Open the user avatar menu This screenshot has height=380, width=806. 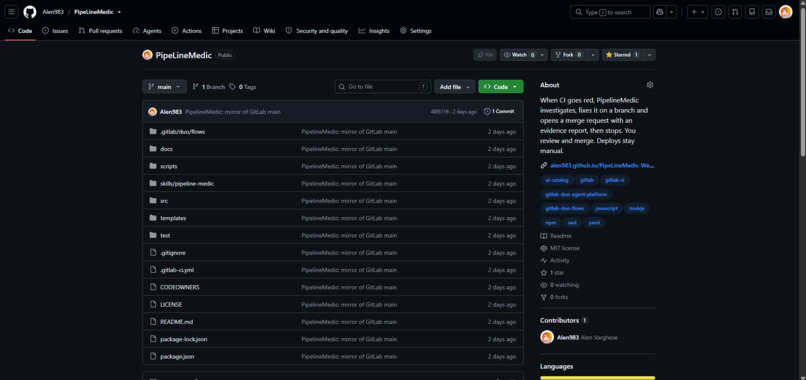(x=785, y=12)
